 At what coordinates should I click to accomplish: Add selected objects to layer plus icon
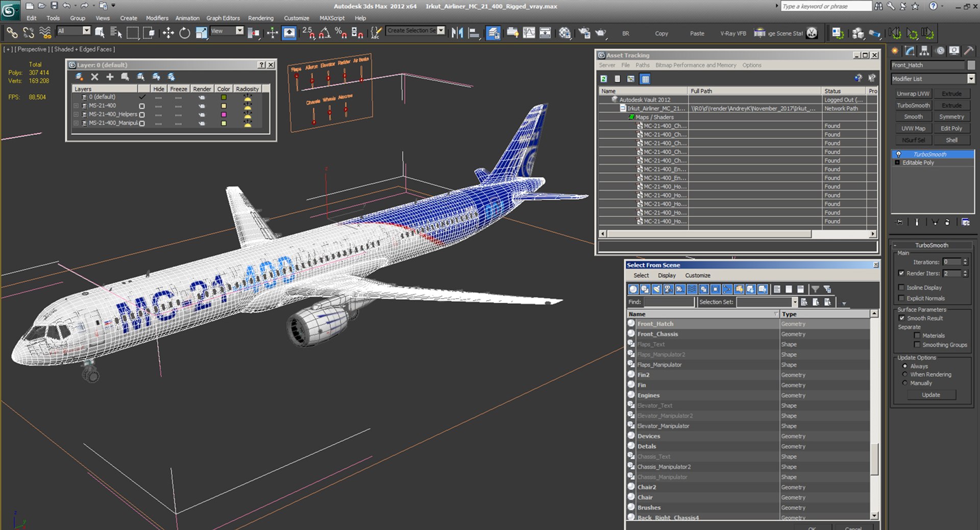pyautogui.click(x=110, y=77)
